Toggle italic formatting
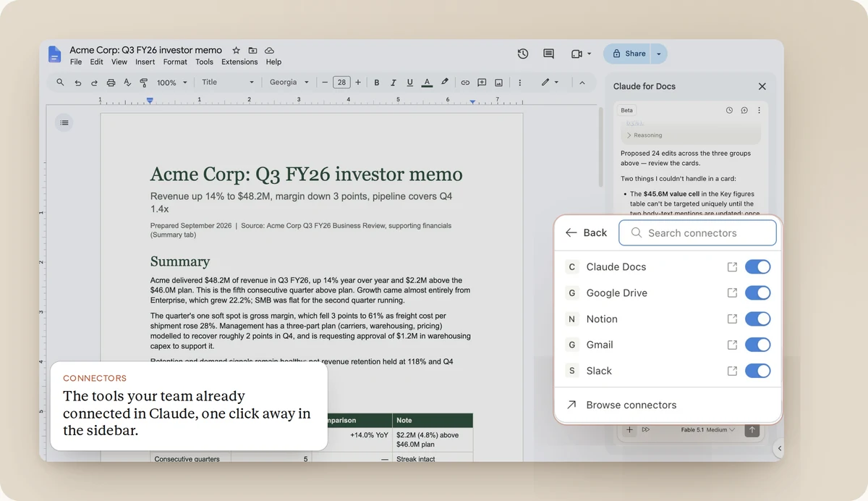This screenshot has width=868, height=501. [393, 83]
